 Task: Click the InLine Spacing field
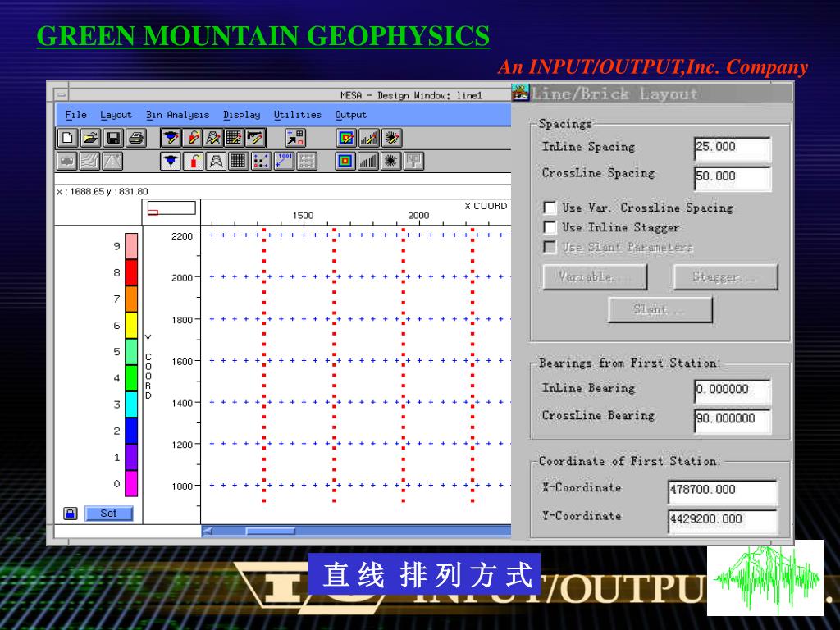point(733,148)
